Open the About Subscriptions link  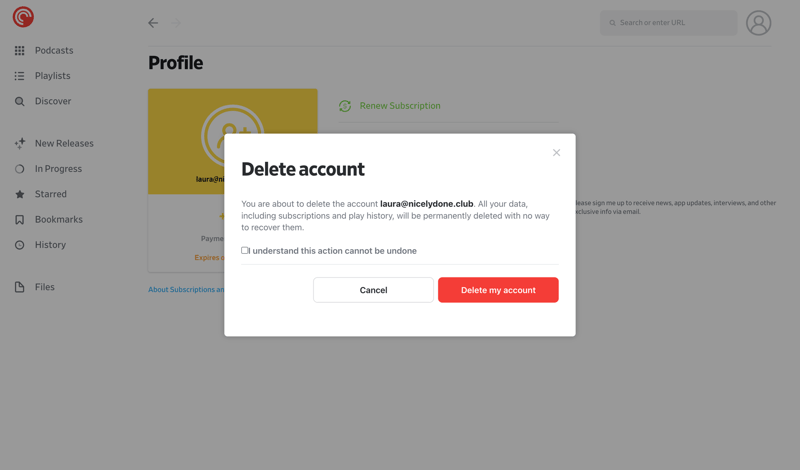(x=186, y=290)
